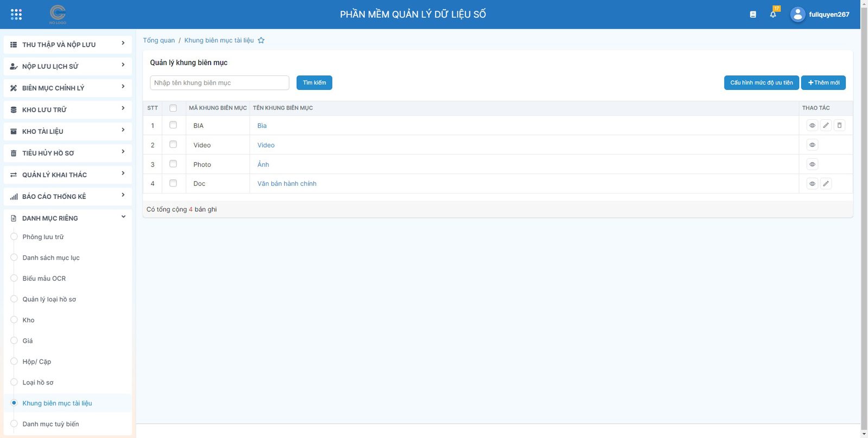
Task: Click the logo in the header
Action: click(58, 14)
